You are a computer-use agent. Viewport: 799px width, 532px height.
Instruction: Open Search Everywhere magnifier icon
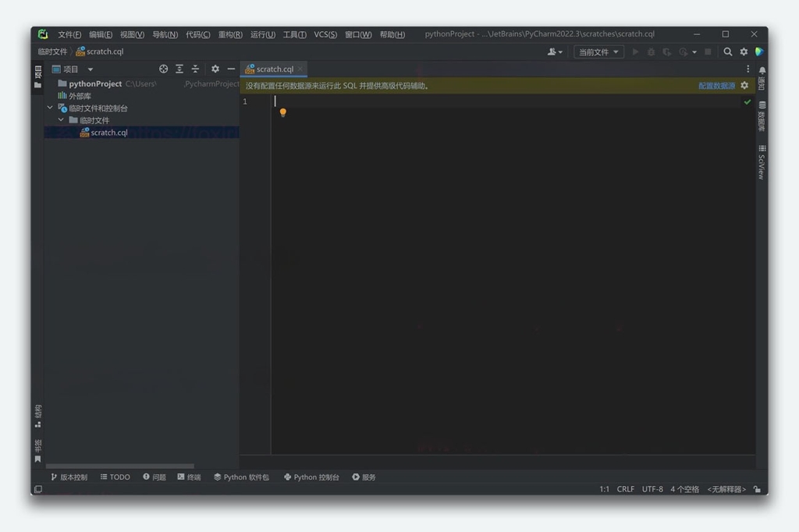[728, 51]
